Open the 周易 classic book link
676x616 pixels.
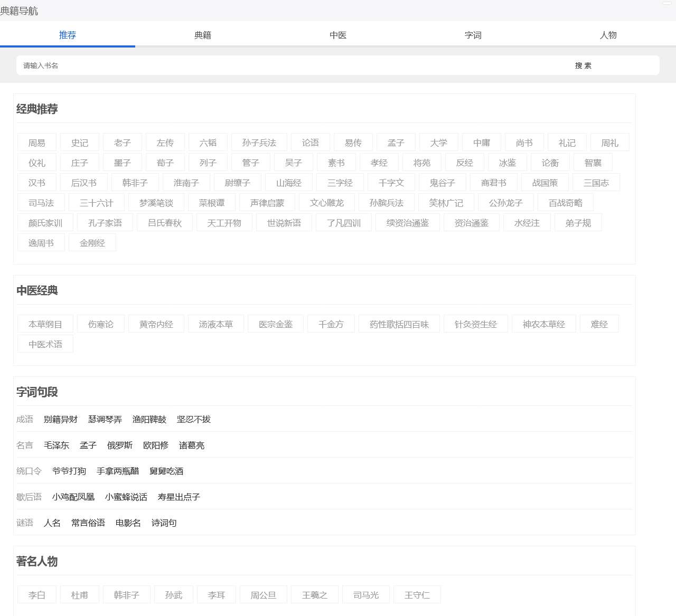point(36,142)
